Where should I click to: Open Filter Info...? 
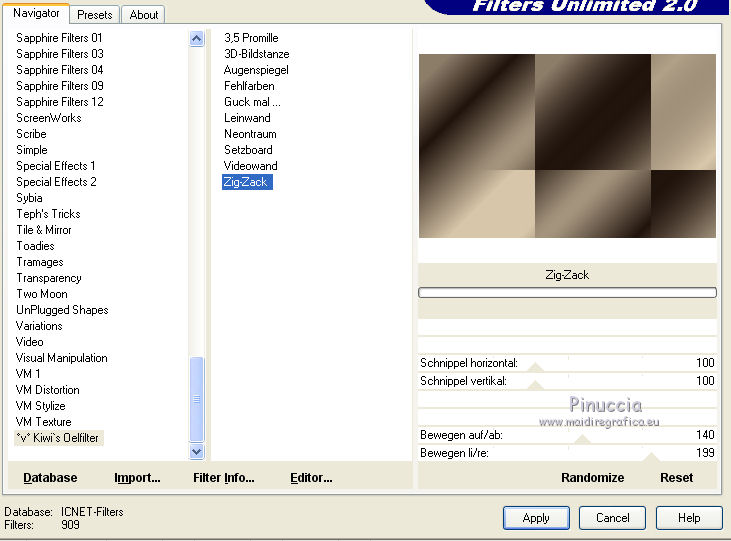pos(224,478)
